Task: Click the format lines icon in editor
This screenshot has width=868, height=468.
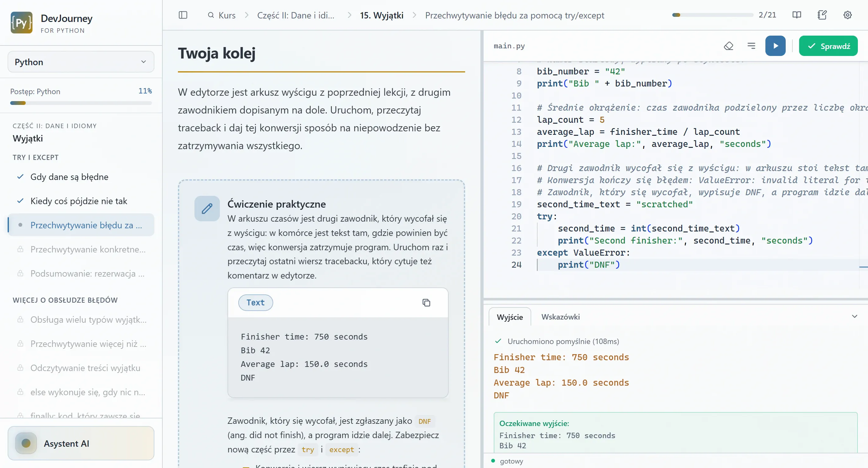Action: tap(751, 46)
